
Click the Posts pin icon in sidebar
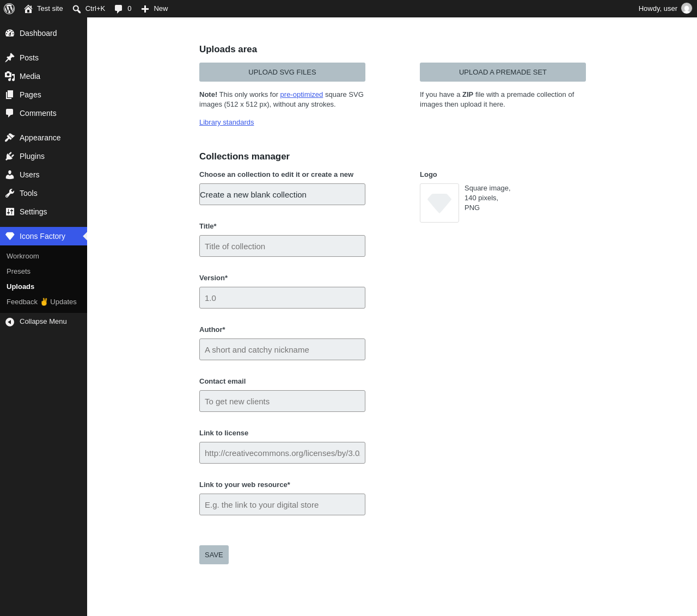(10, 58)
